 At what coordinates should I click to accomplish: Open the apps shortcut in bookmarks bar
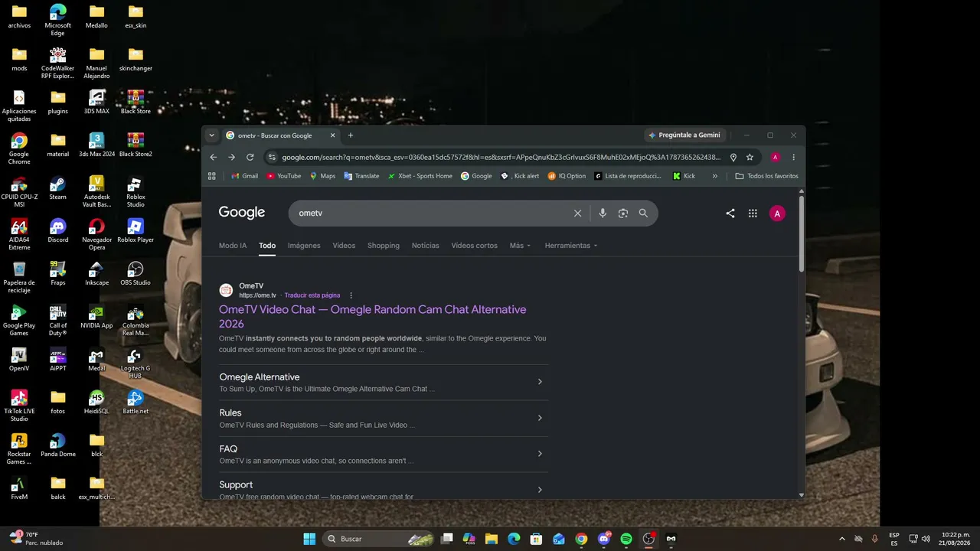click(x=212, y=176)
